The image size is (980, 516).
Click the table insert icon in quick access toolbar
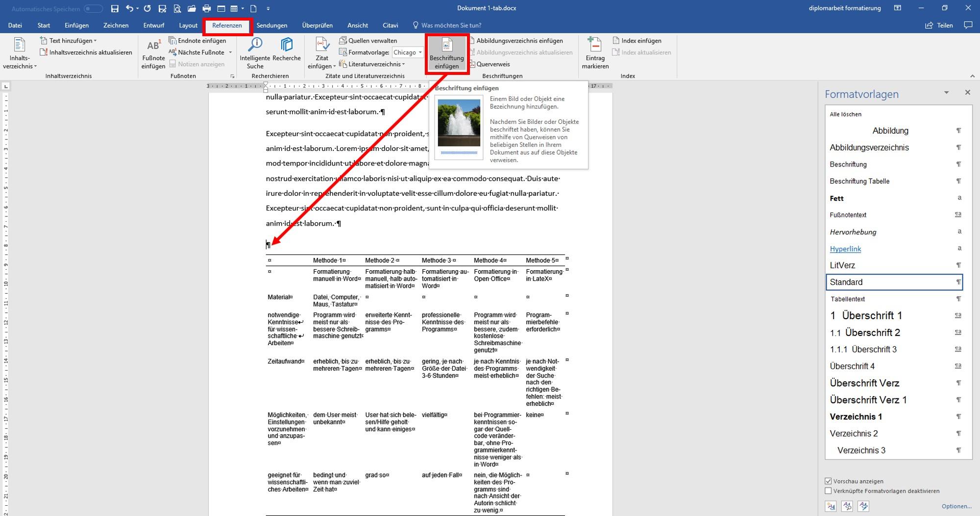point(235,8)
